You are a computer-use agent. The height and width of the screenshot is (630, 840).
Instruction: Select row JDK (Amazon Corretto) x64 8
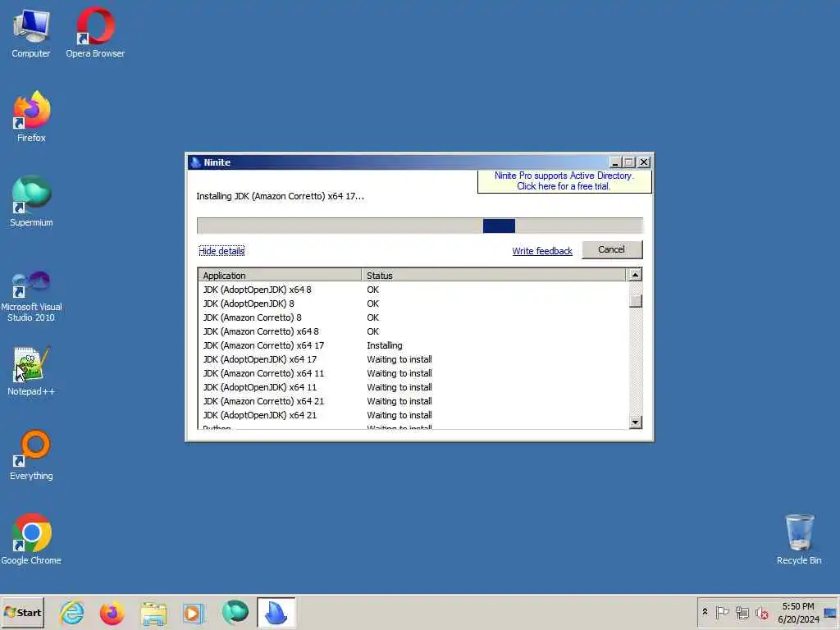[x=413, y=331]
